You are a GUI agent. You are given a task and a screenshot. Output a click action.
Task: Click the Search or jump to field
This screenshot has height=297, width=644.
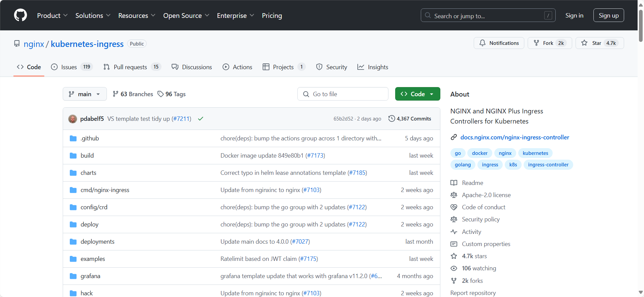pos(488,16)
